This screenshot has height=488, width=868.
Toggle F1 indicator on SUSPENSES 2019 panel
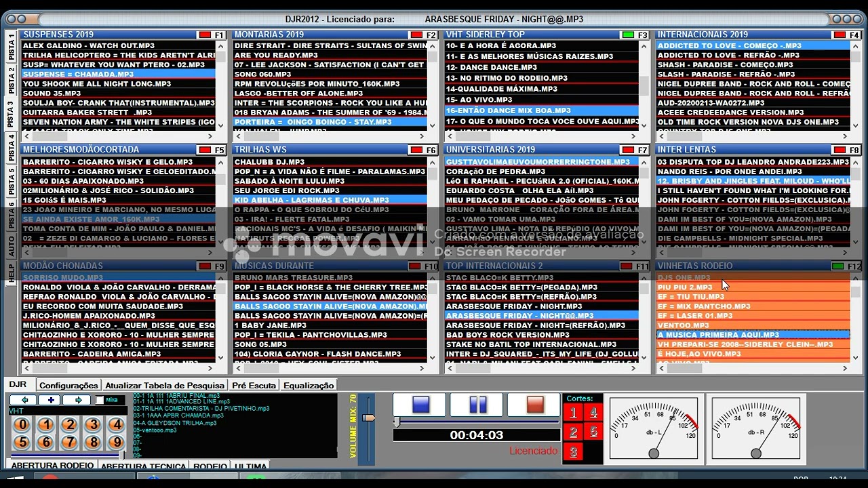(204, 35)
